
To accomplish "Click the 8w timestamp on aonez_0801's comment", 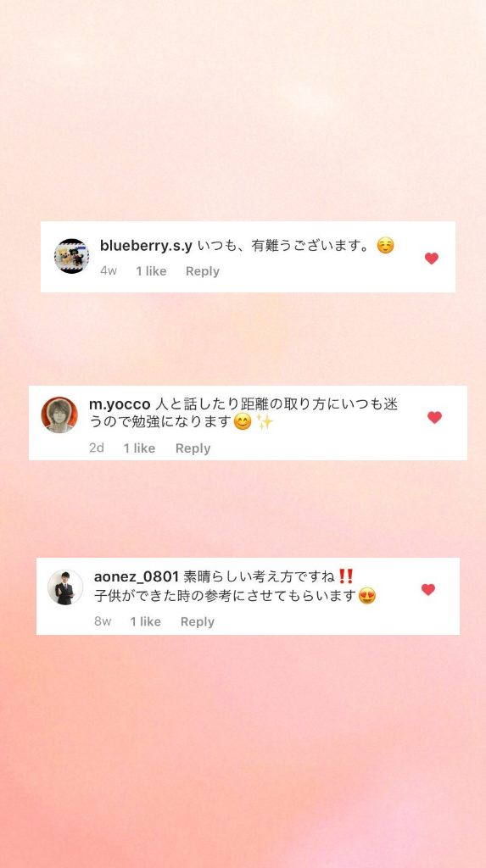I will pyautogui.click(x=103, y=621).
